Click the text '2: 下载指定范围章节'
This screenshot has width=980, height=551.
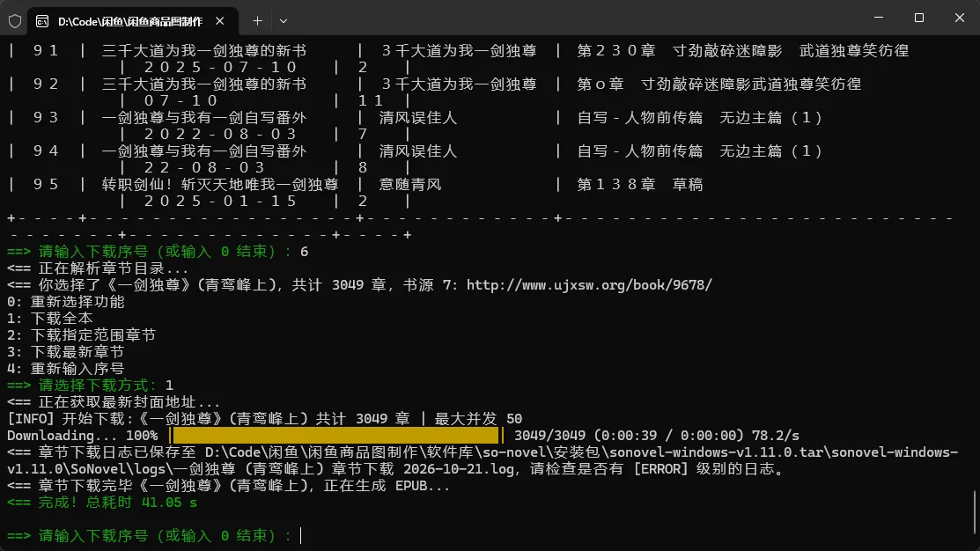81,335
